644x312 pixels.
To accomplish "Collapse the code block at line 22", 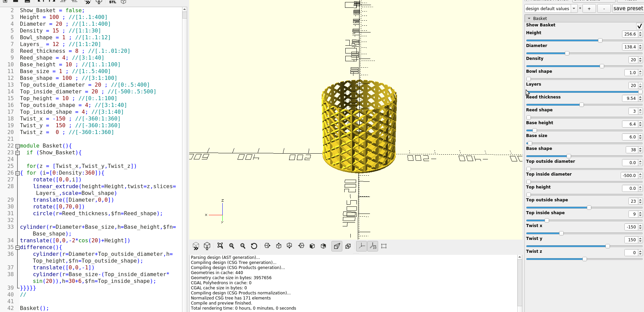I will pyautogui.click(x=17, y=146).
